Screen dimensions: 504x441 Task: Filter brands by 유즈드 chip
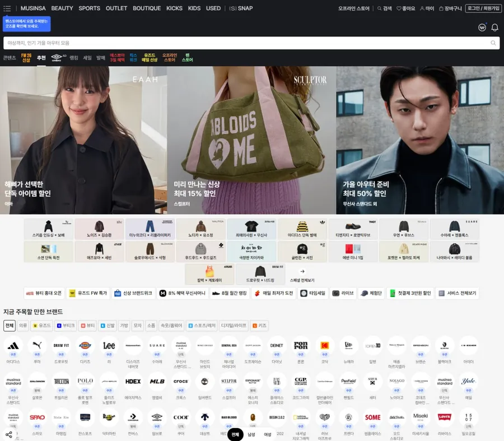point(42,326)
